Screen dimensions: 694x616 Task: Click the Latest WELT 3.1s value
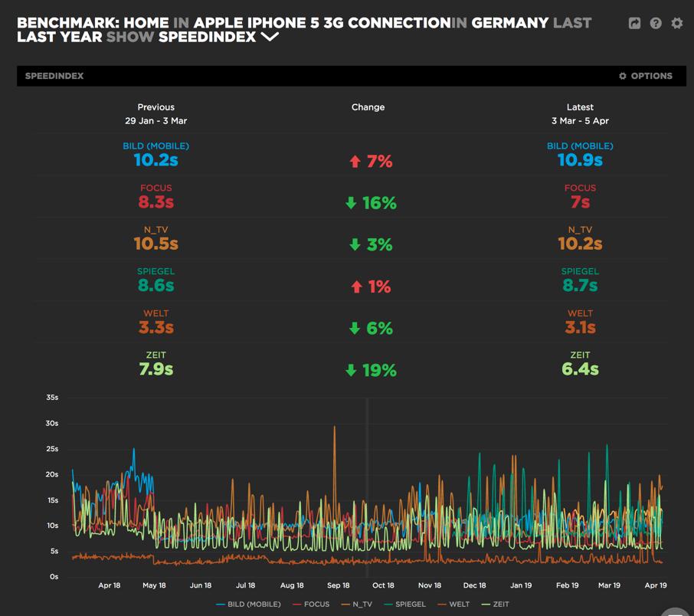(581, 327)
